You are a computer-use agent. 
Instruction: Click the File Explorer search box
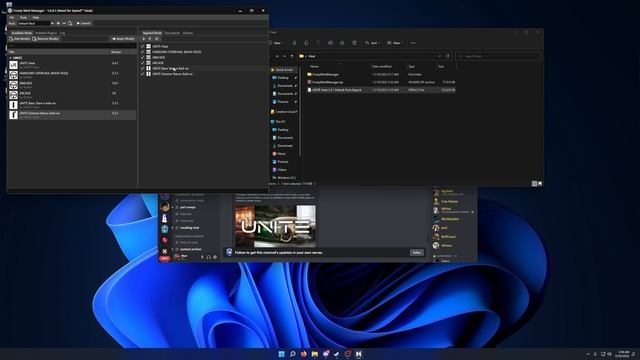[x=498, y=56]
